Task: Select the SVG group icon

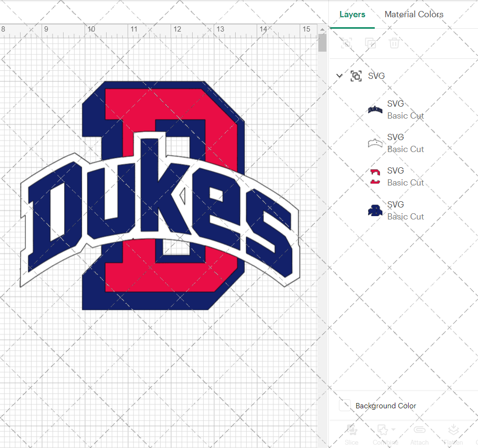Action: pos(356,76)
